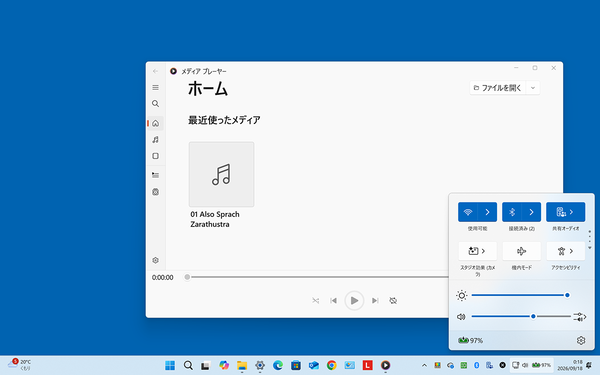Open the スタジオ効果 quick setting tile
Image resolution: width=600 pixels, height=375 pixels.
point(478,251)
